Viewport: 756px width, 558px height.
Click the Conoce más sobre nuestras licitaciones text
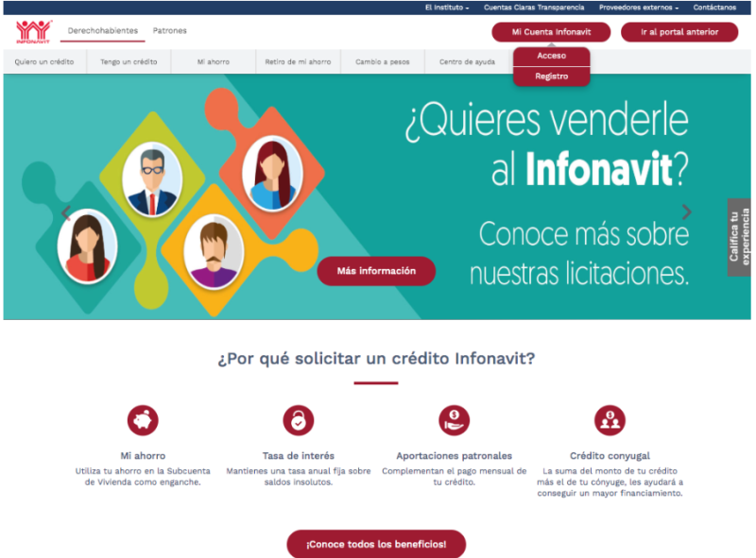pyautogui.click(x=579, y=253)
